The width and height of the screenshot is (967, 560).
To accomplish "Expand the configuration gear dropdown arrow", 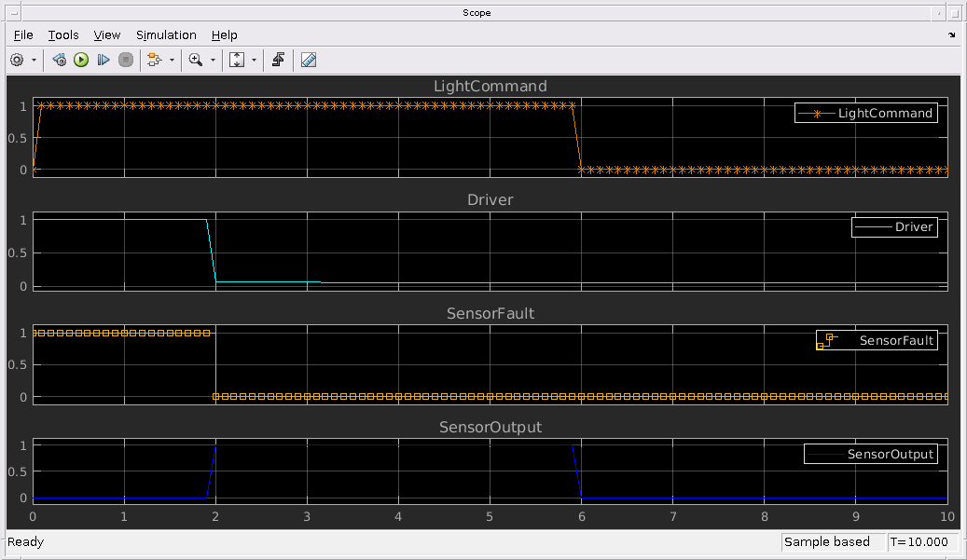I will click(35, 60).
